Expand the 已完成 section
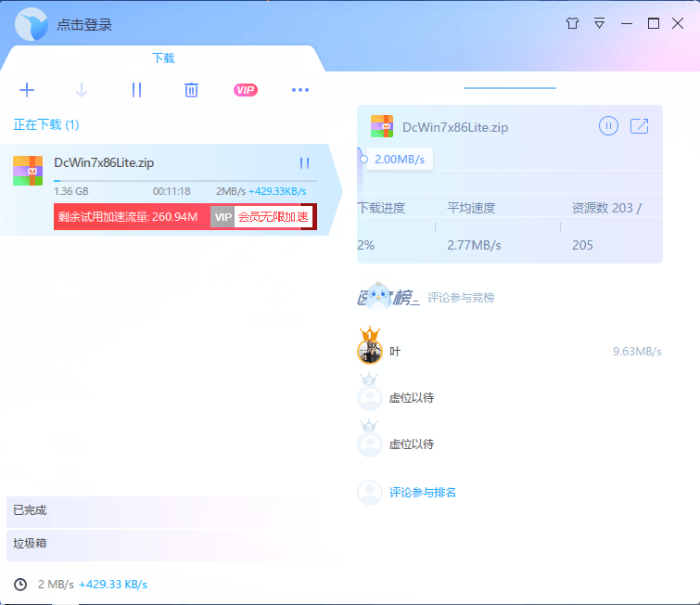This screenshot has height=605, width=700. point(30,510)
